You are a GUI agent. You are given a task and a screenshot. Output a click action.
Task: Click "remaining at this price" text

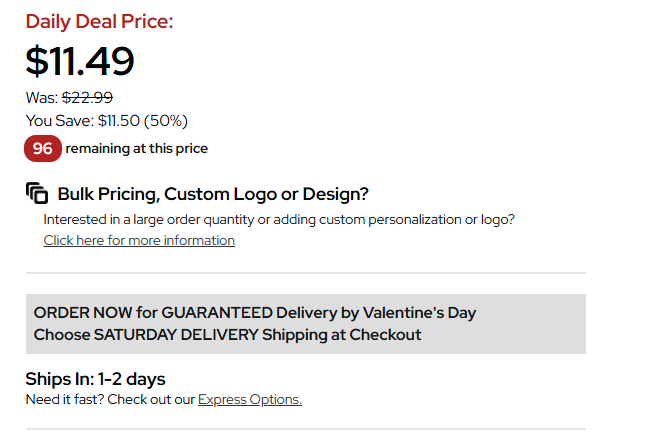tap(137, 149)
